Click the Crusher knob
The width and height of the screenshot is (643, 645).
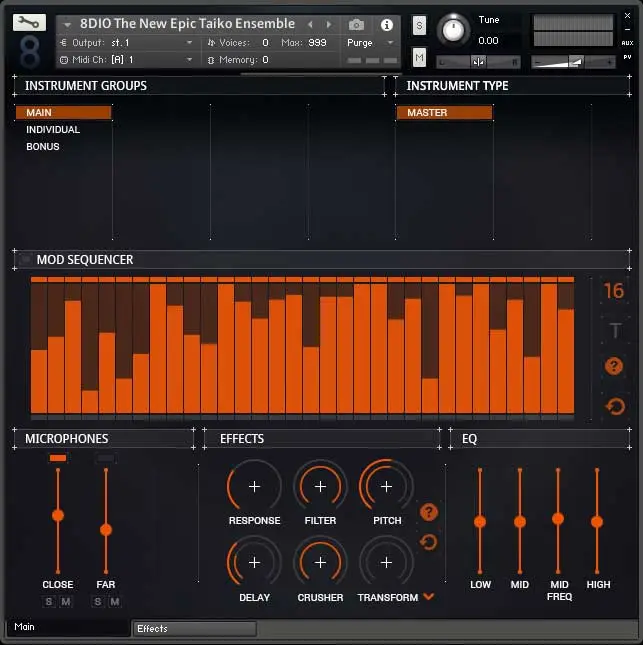320,562
